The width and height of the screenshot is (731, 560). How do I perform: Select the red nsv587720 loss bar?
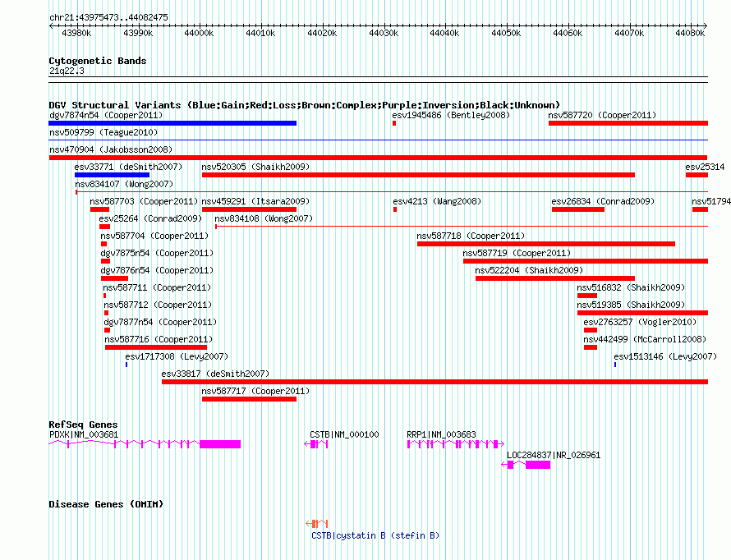pos(628,123)
